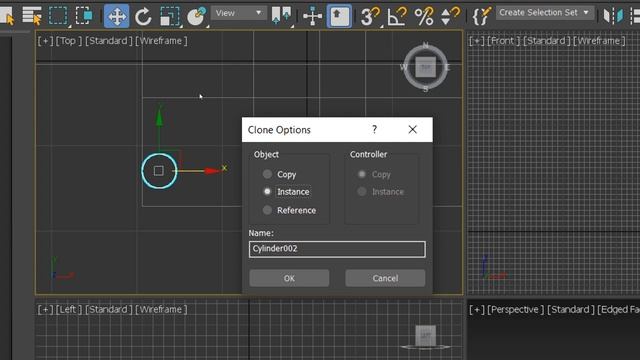Open help for Clone Options dialog
The image size is (640, 360).
pos(374,130)
